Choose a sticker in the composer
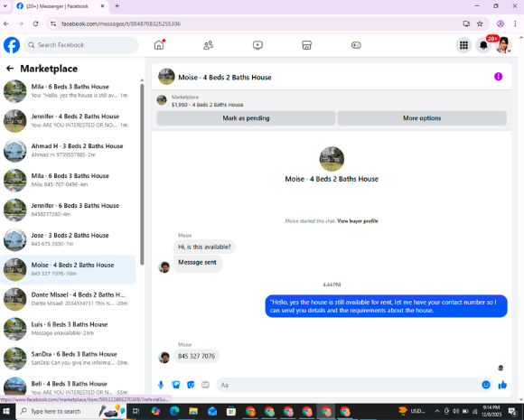Viewport: 524px width, 420px height. click(x=191, y=385)
